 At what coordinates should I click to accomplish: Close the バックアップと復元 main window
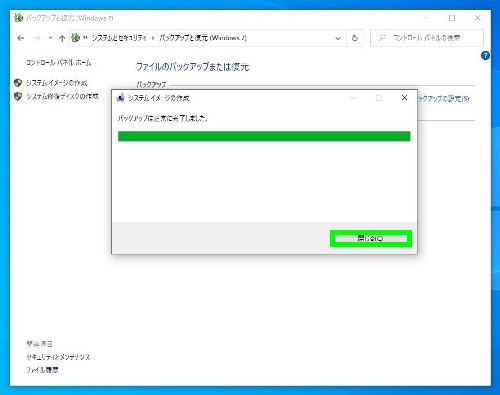[x=477, y=18]
